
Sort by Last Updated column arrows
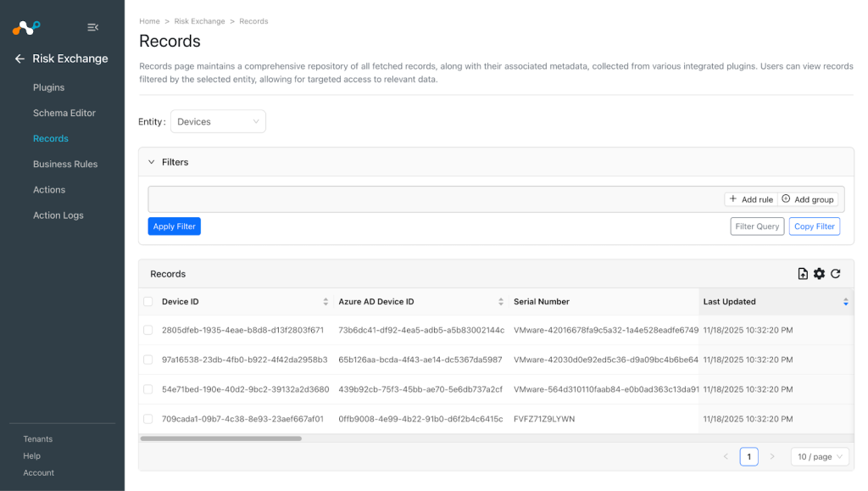click(846, 302)
